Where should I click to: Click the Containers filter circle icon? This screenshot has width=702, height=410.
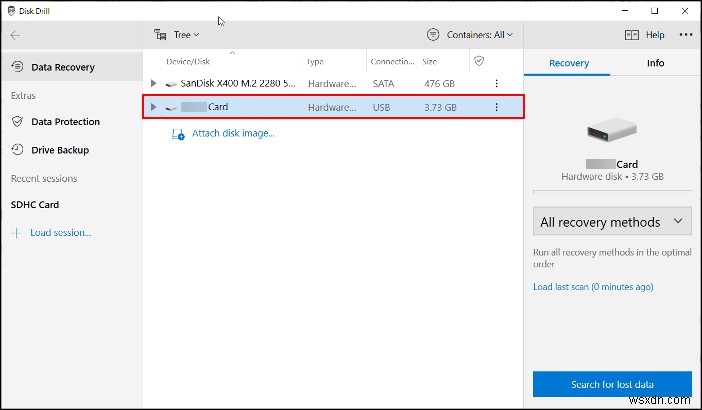point(433,34)
